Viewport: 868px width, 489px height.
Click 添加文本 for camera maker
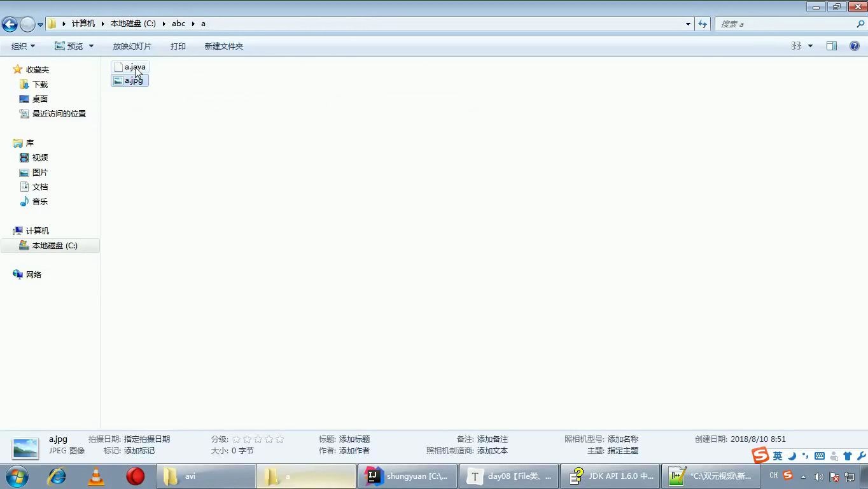[493, 450]
